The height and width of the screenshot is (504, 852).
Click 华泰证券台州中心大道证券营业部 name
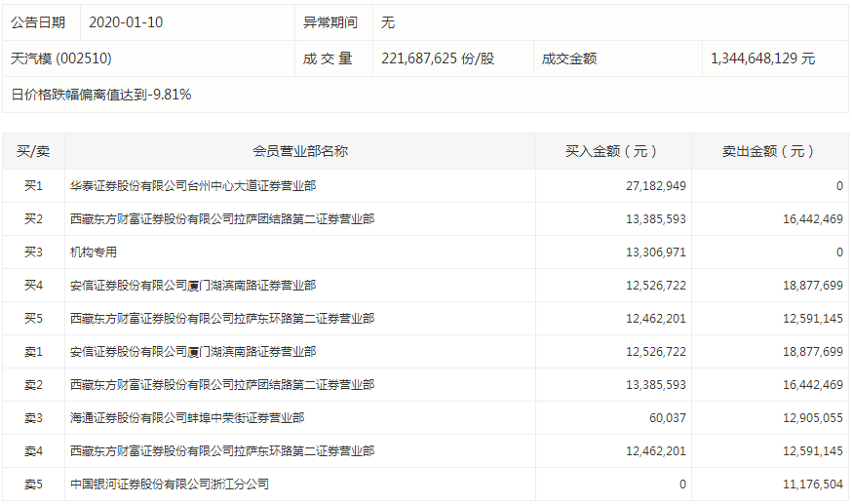click(x=193, y=186)
